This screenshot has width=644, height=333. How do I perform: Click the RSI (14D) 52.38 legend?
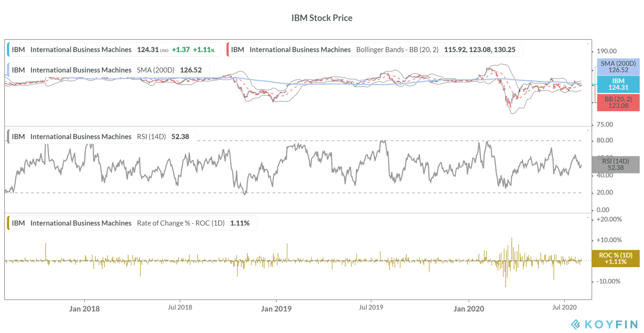102,137
